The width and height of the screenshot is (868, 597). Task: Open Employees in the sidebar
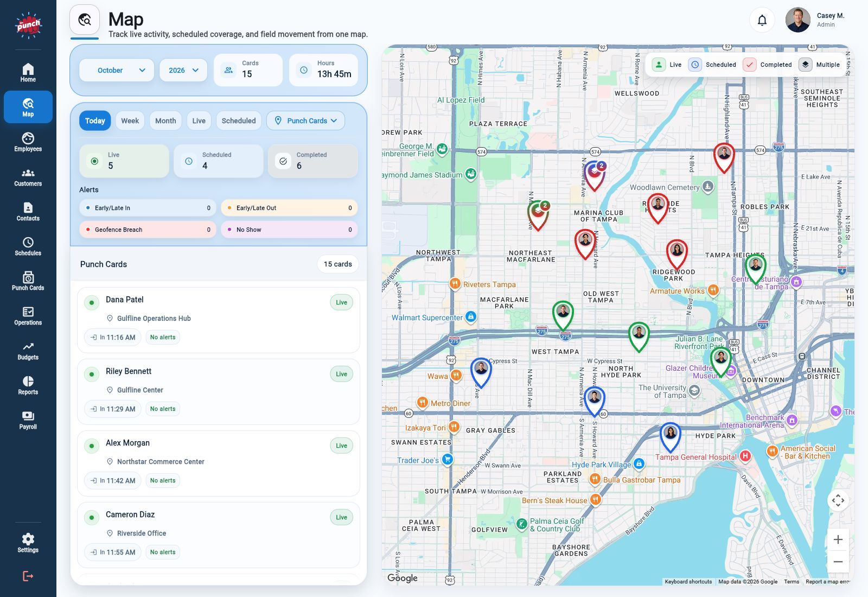pos(28,142)
